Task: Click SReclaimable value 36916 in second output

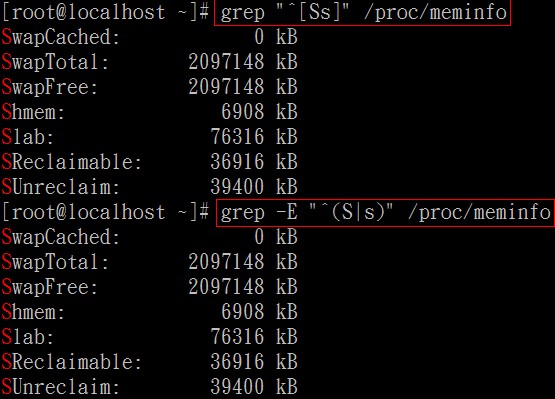Action: click(237, 362)
